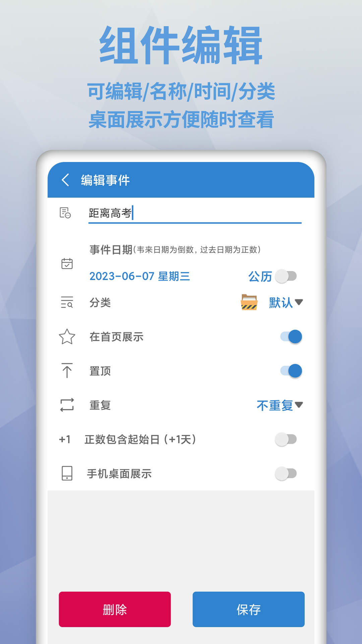
Task: Click the pin-to-top arrow icon
Action: (x=67, y=371)
